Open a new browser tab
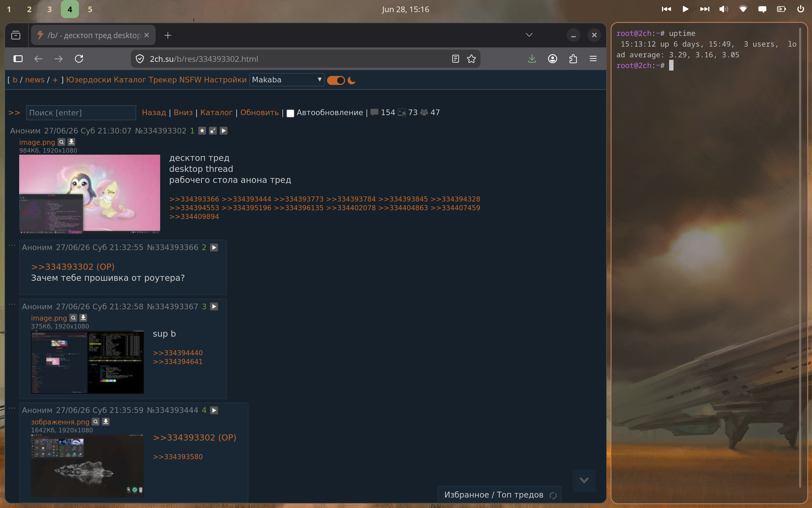The image size is (812, 508). pos(168,35)
